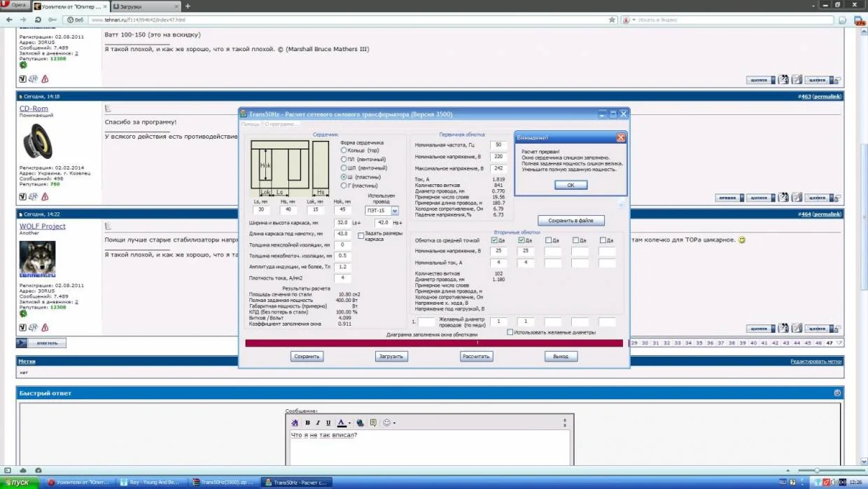This screenshot has width=868, height=489.
Task: Click the Рассчитать button
Action: (x=476, y=356)
